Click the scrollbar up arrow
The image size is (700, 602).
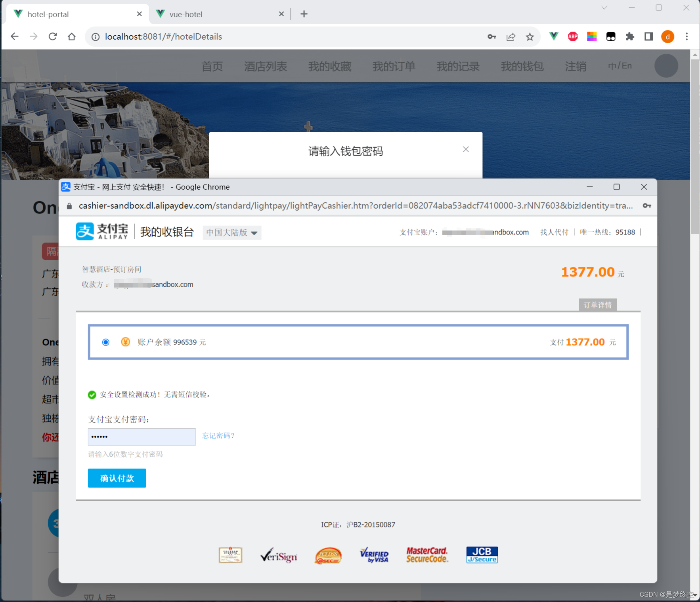pyautogui.click(x=695, y=54)
